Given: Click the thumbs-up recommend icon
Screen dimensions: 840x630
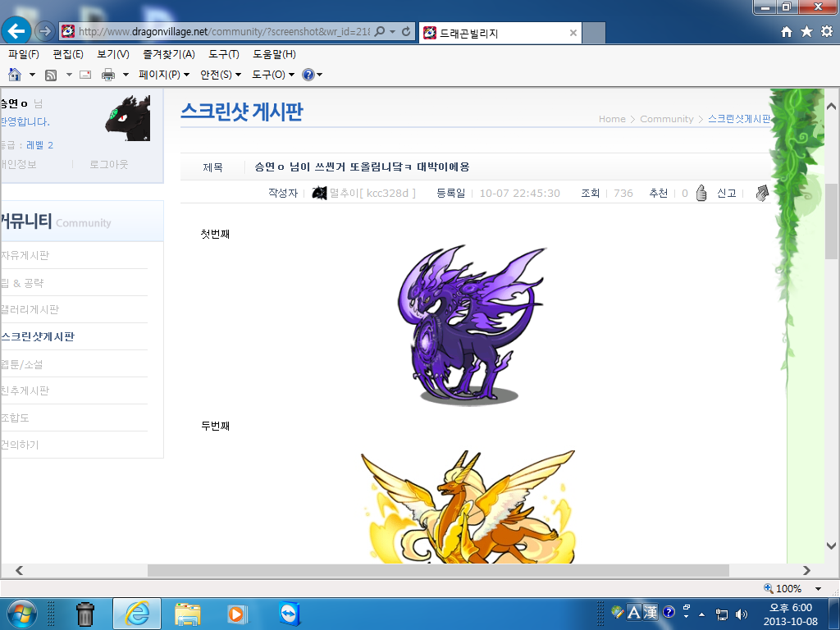Looking at the screenshot, I should [701, 193].
